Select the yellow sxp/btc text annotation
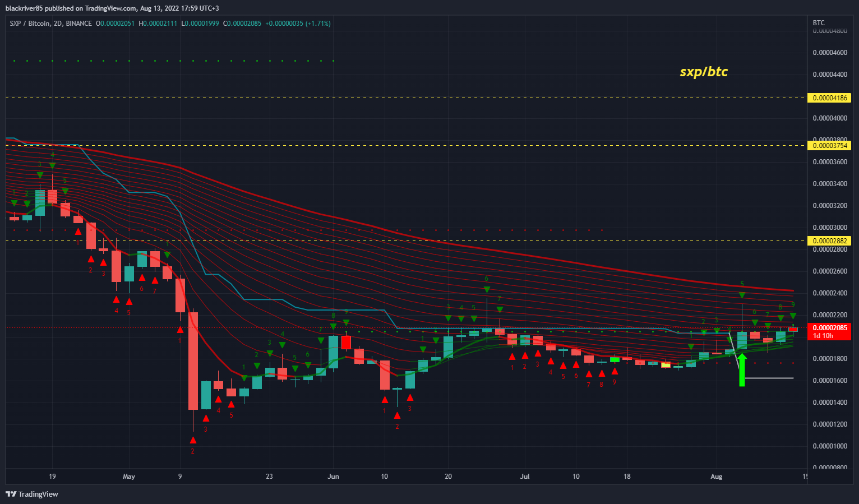Screen dimensions: 859x504 704,71
